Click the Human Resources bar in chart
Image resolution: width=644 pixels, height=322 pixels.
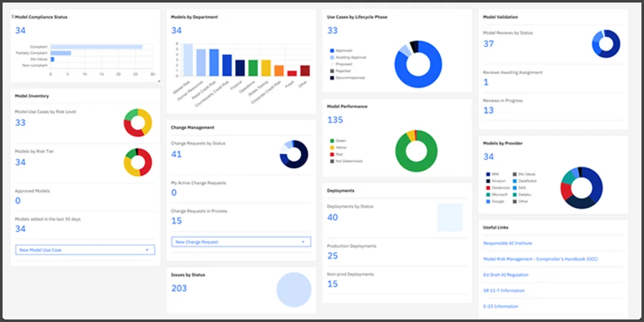[x=201, y=63]
